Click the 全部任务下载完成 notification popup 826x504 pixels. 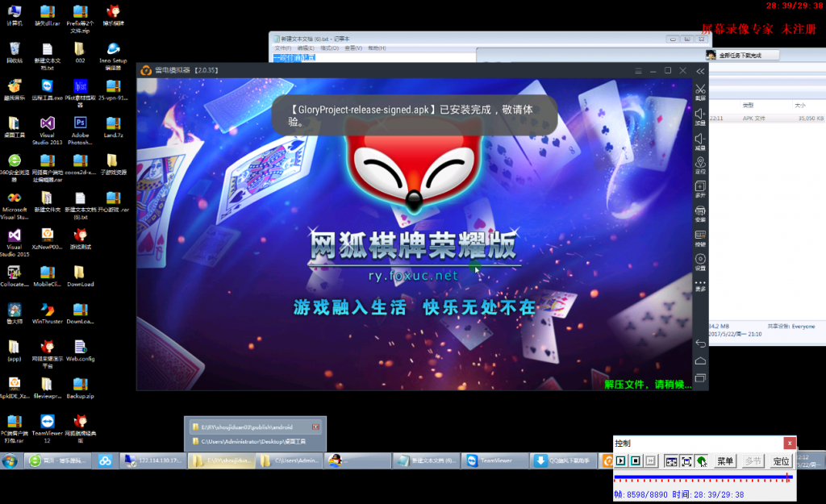click(743, 56)
